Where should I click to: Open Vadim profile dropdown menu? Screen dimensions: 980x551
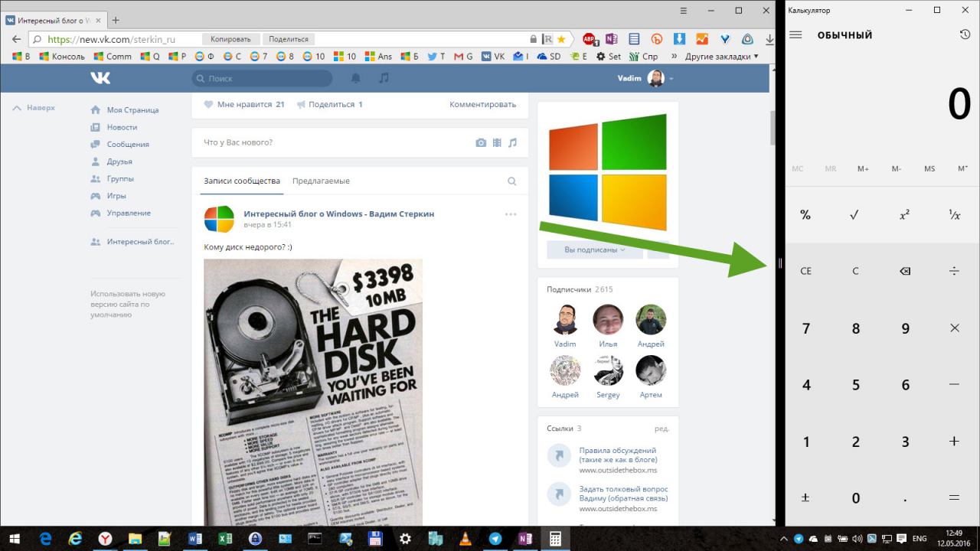tap(646, 78)
